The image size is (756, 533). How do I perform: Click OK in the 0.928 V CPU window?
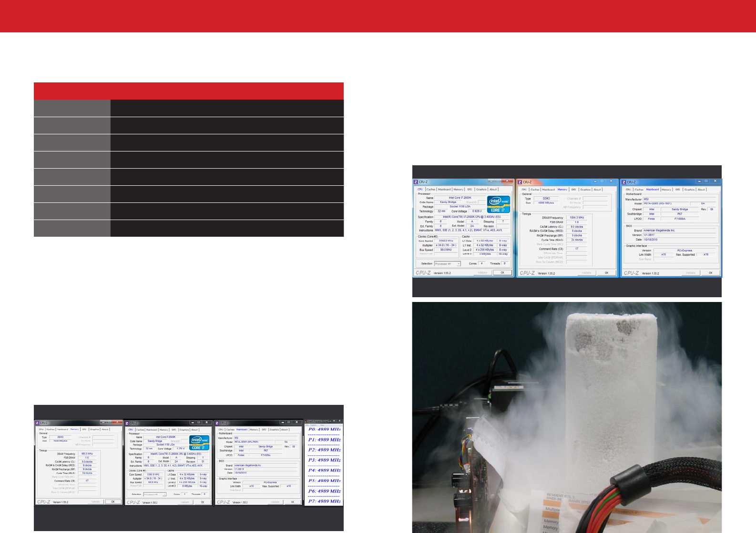pos(502,272)
